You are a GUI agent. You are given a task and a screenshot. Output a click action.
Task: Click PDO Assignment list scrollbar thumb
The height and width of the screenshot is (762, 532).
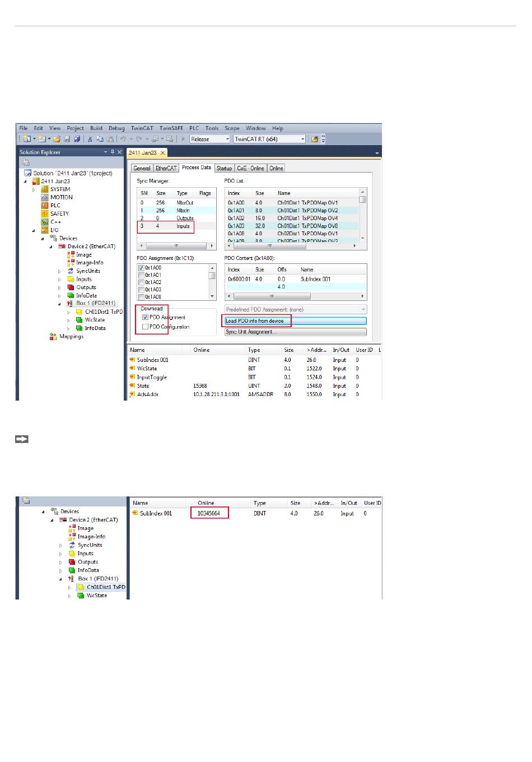212,276
